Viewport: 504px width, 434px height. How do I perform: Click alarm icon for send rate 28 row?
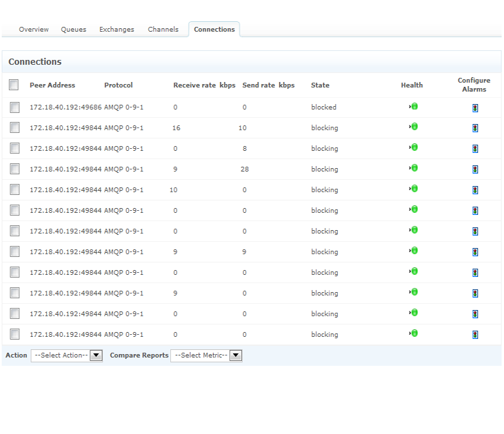(475, 169)
